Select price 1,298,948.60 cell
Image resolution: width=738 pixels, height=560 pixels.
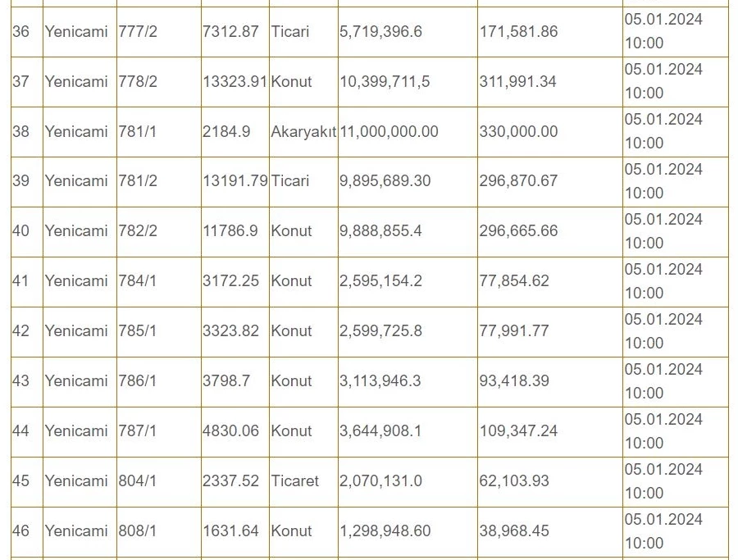(408, 532)
